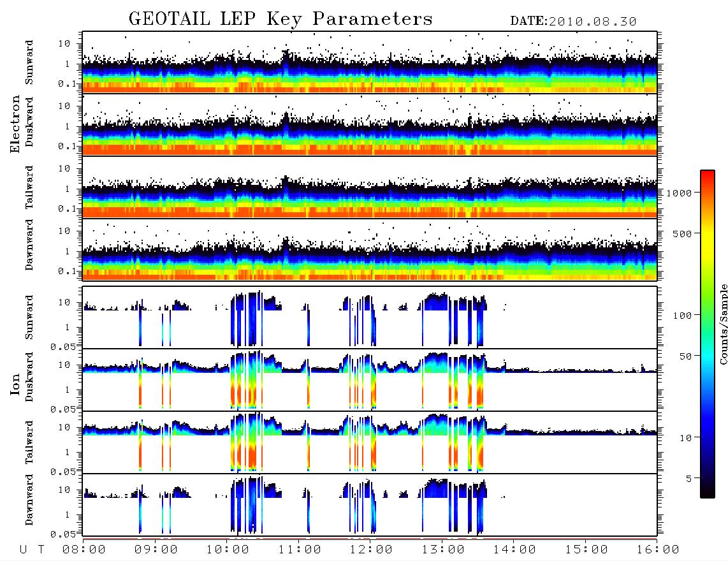Screen dimensions: 728x561
Task: Click the vertical "Ion" group label
Action: pyautogui.click(x=15, y=384)
